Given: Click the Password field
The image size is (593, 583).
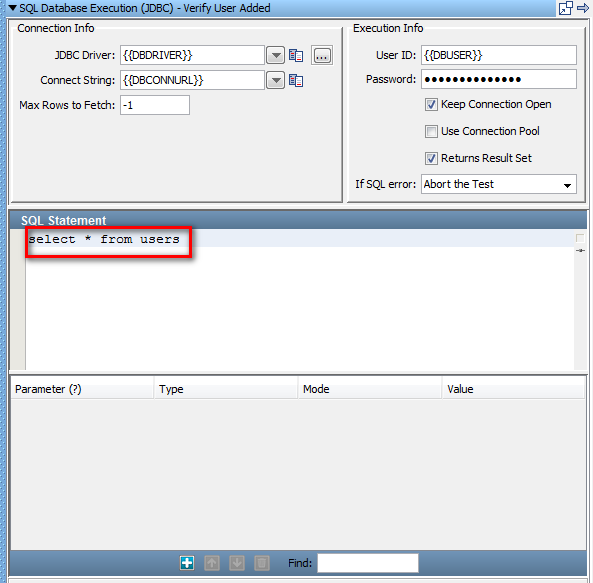Looking at the screenshot, I should pyautogui.click(x=499, y=79).
